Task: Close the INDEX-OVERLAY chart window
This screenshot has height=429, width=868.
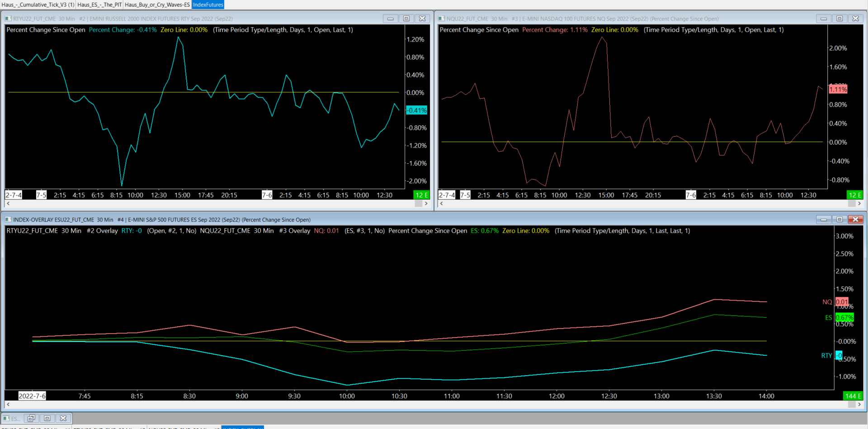Action: click(856, 219)
